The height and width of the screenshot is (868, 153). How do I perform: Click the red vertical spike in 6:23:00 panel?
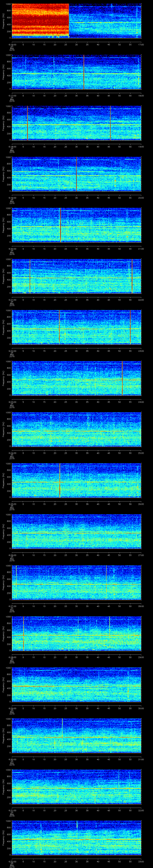point(122,378)
